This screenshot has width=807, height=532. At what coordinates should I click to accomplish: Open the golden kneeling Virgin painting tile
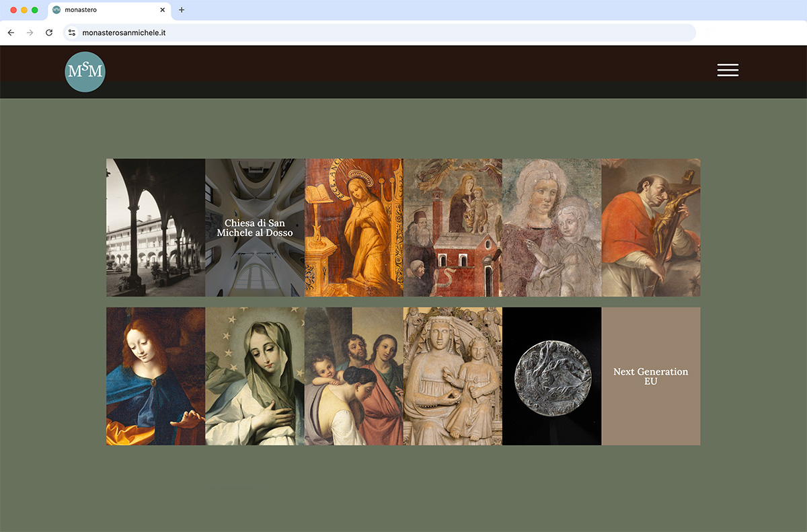pos(354,227)
